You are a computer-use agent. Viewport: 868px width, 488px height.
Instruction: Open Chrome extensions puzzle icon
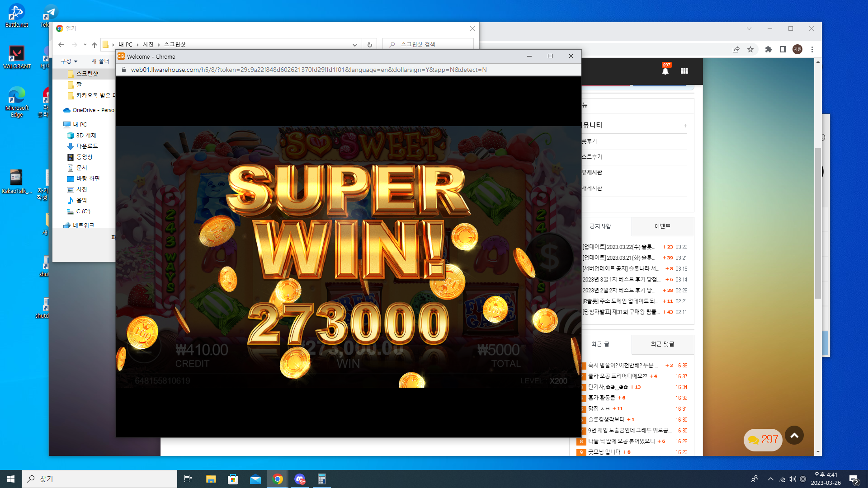point(768,49)
